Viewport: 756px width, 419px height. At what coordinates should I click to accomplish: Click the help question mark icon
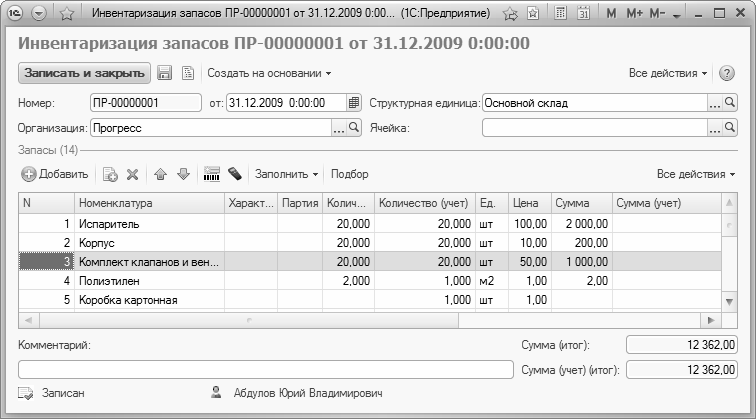[x=727, y=74]
